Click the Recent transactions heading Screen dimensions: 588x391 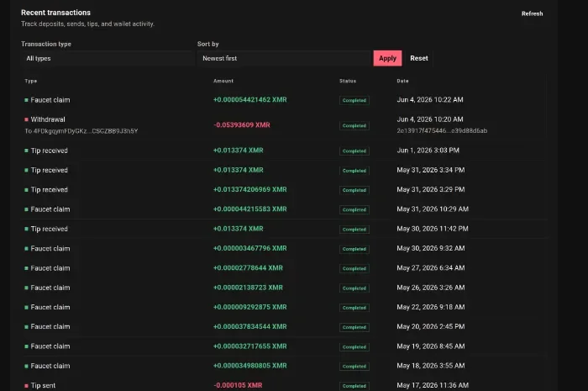[55, 13]
